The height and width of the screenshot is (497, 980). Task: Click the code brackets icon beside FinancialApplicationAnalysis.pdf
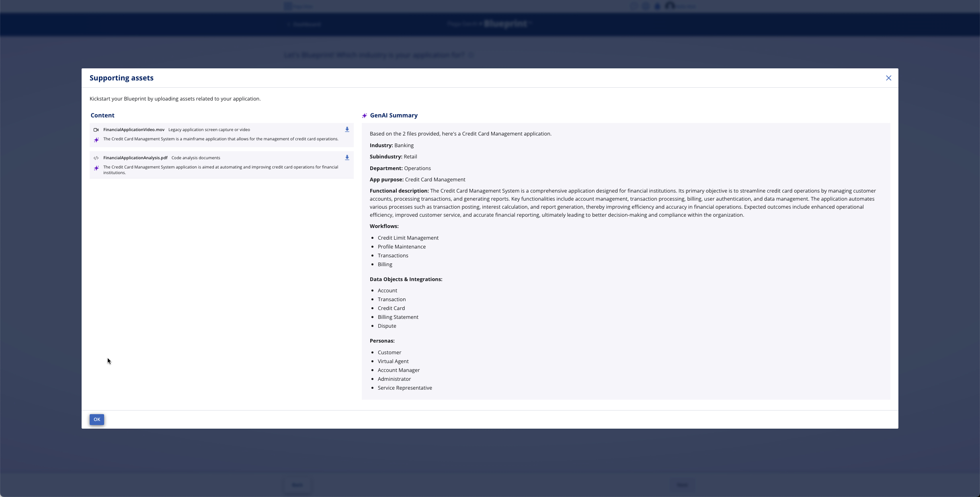coord(96,158)
